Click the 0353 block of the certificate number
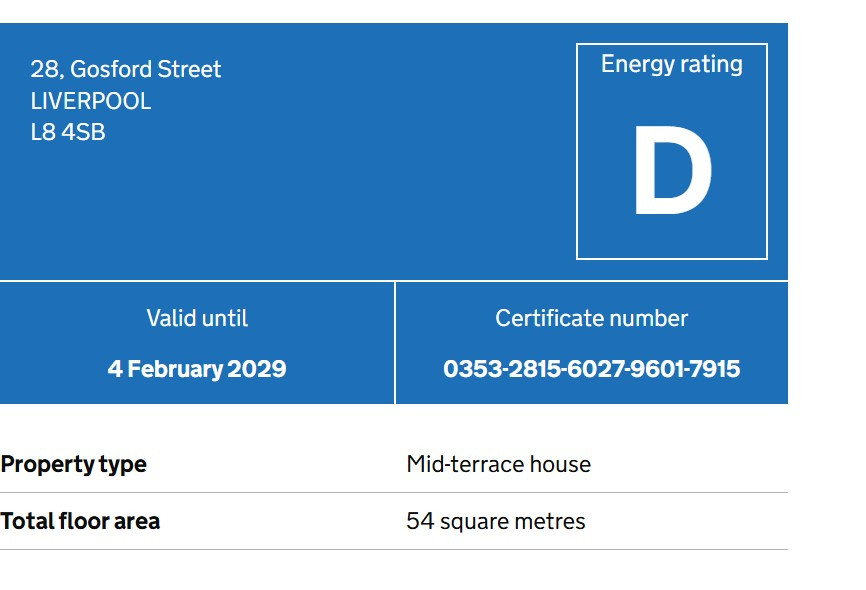 tap(470, 369)
